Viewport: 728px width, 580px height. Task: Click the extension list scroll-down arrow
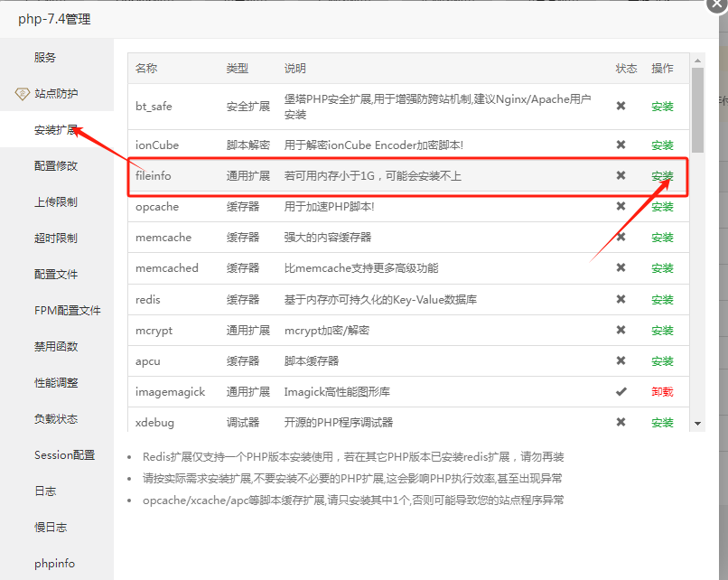[x=697, y=423]
